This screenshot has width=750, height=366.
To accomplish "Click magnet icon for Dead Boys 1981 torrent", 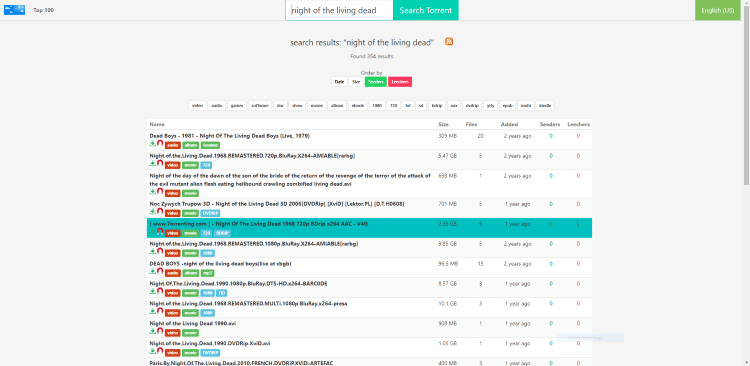I will click(160, 144).
